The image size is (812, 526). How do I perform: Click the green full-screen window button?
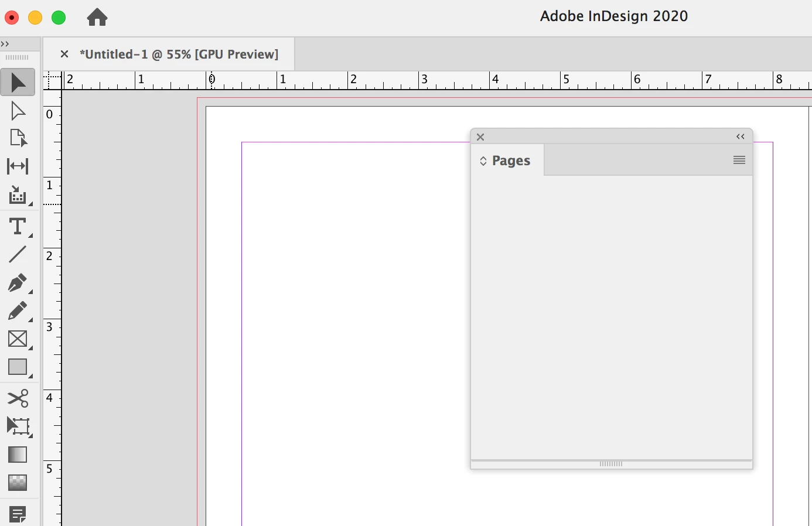59,18
